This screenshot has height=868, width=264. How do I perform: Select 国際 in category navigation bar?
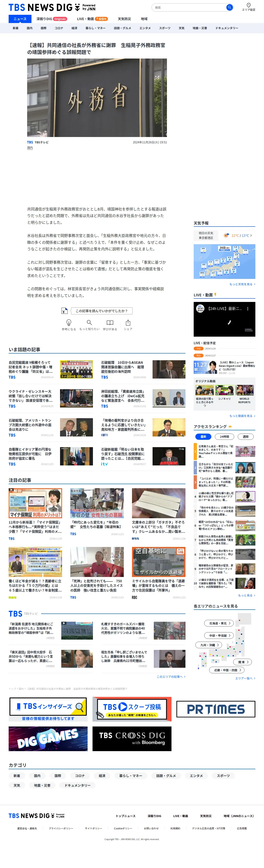(44, 28)
